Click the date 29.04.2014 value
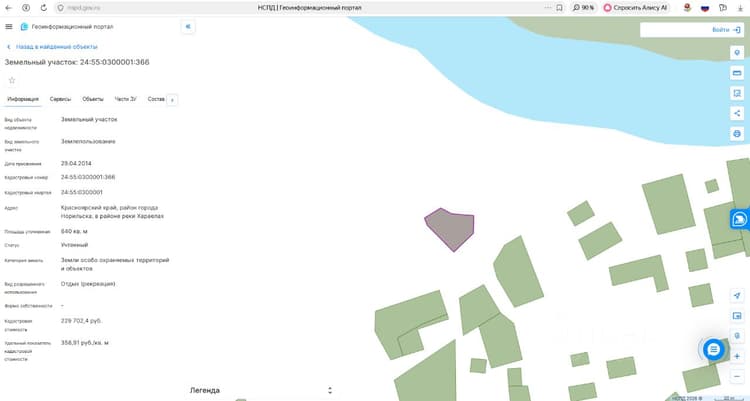This screenshot has width=750, height=401. point(76,164)
